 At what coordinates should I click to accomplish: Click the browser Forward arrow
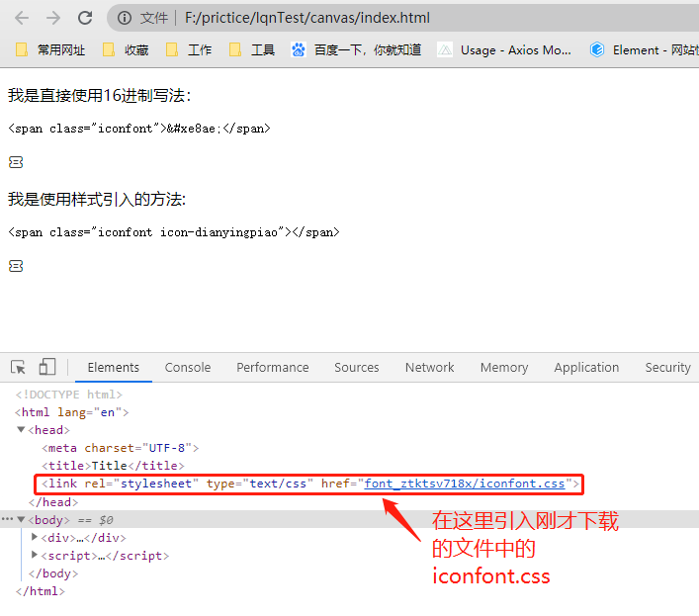tap(53, 18)
